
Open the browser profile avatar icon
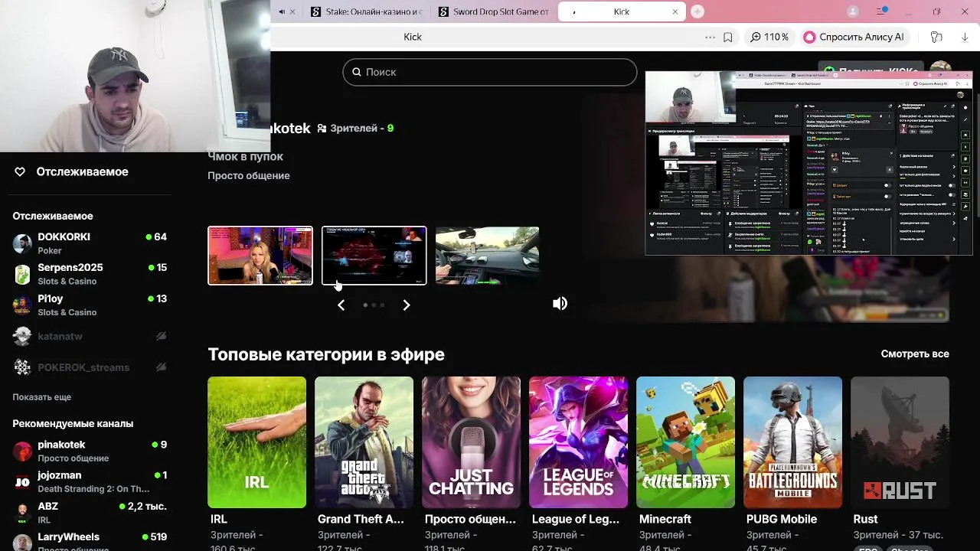853,11
